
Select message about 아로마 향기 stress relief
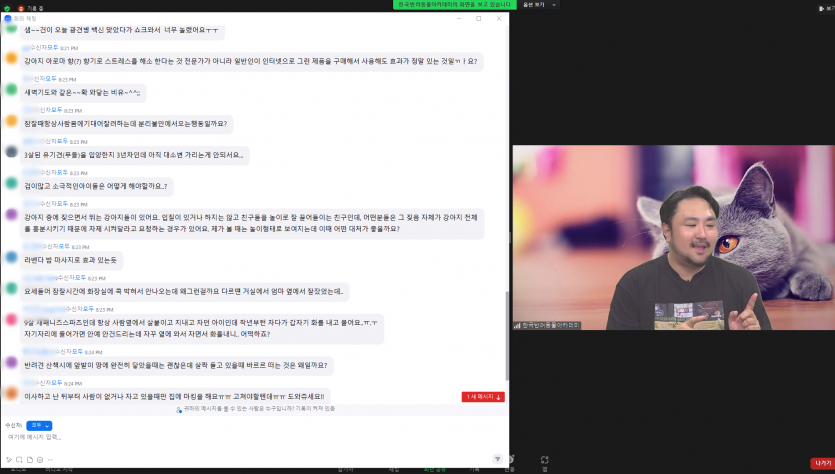[x=251, y=61]
